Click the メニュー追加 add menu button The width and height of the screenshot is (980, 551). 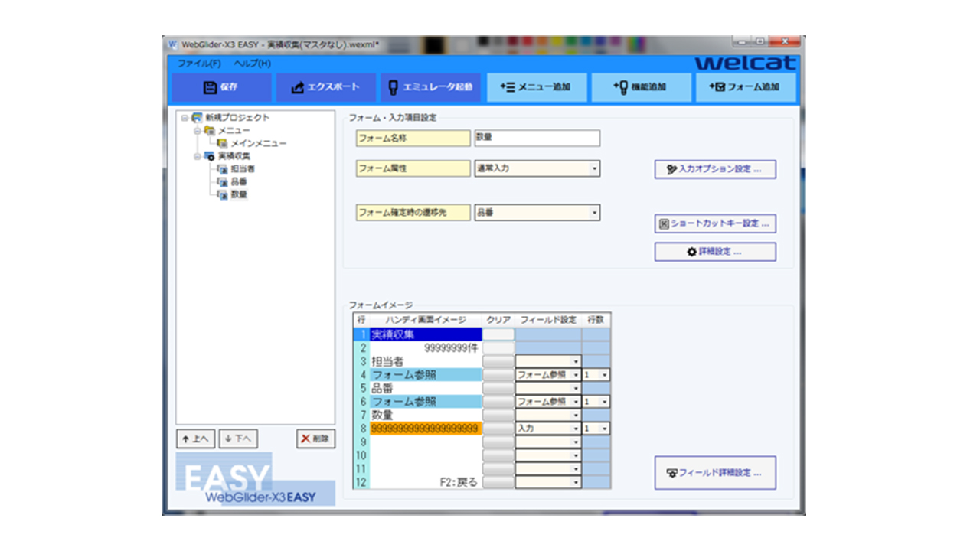click(x=535, y=87)
